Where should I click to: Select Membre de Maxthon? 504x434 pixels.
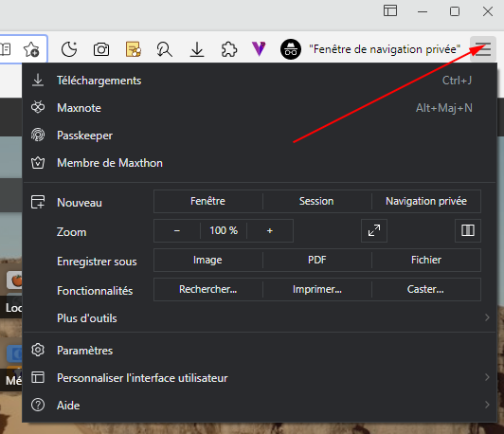(260, 163)
